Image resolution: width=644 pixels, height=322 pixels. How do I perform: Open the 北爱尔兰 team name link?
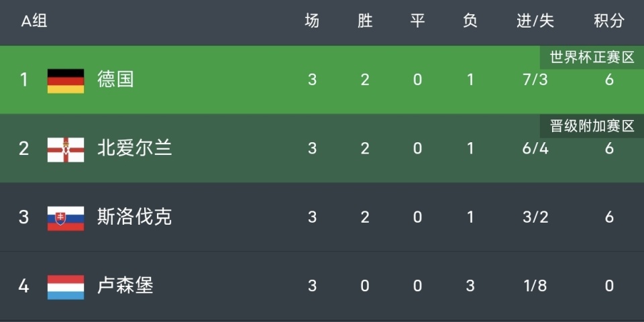135,148
